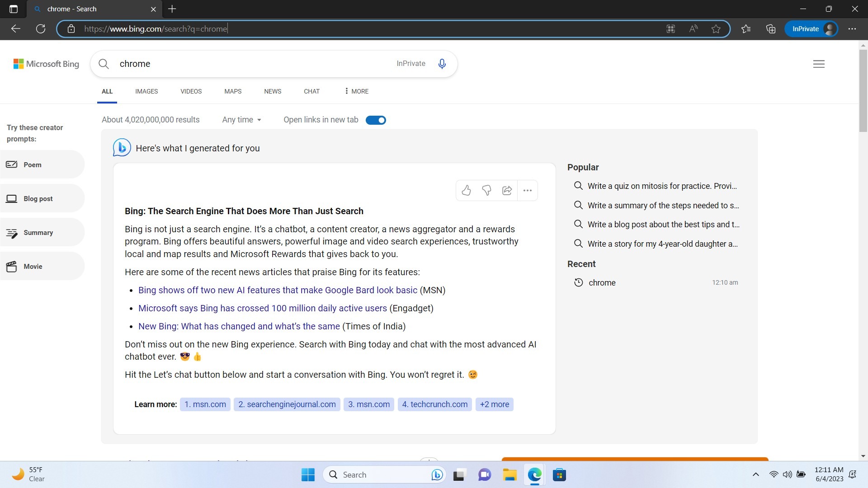Click the thumbs up feedback icon
The image size is (868, 488).
click(466, 190)
